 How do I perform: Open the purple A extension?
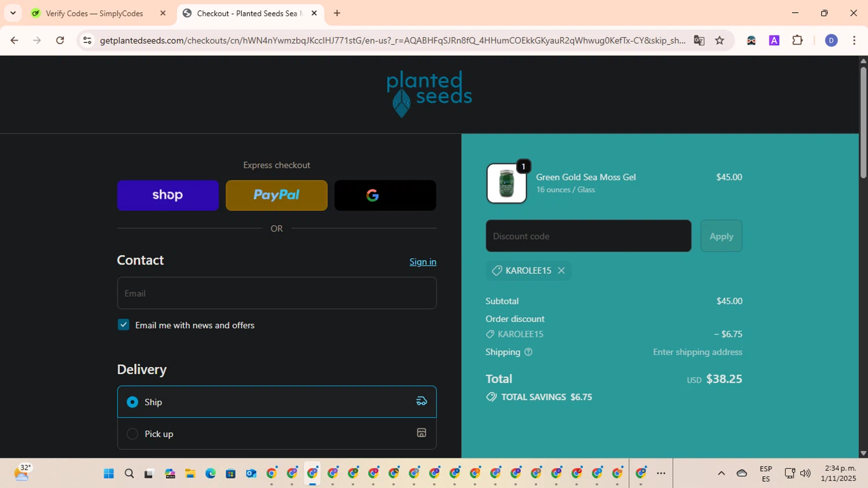(x=774, y=41)
